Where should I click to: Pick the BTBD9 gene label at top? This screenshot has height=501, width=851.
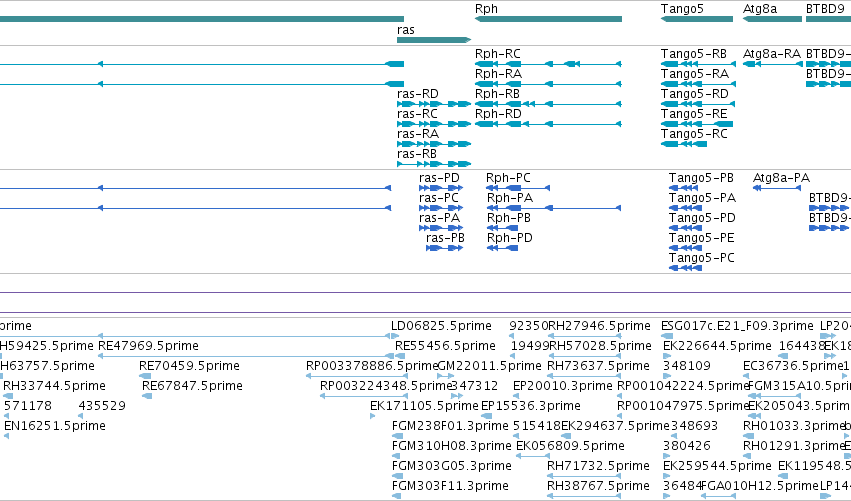click(825, 9)
